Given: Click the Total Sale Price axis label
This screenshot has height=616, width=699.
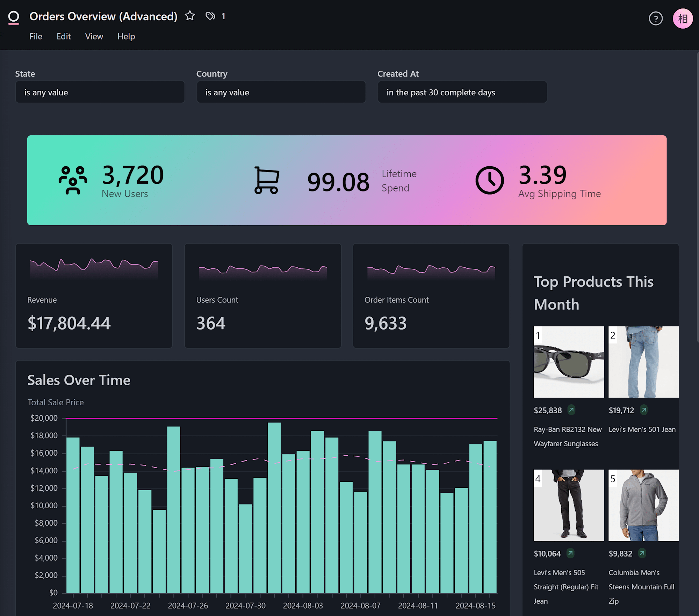Looking at the screenshot, I should coord(56,402).
